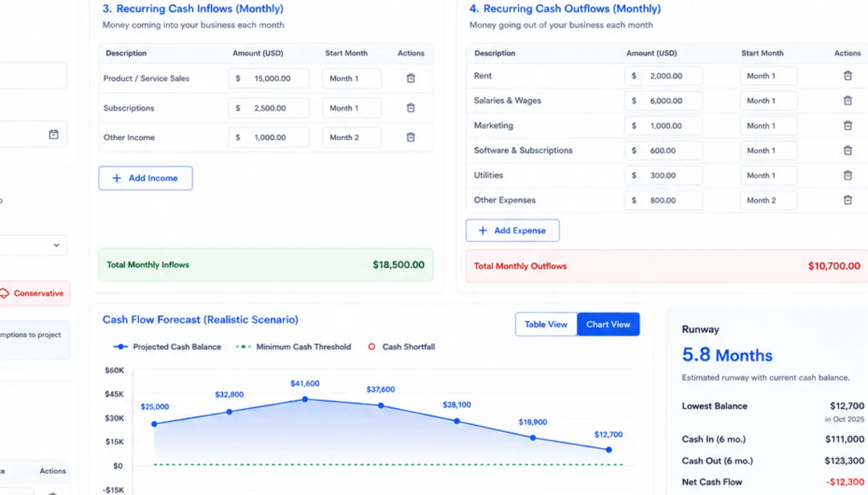Click the Add Expense button
The image size is (868, 495).
click(x=513, y=230)
